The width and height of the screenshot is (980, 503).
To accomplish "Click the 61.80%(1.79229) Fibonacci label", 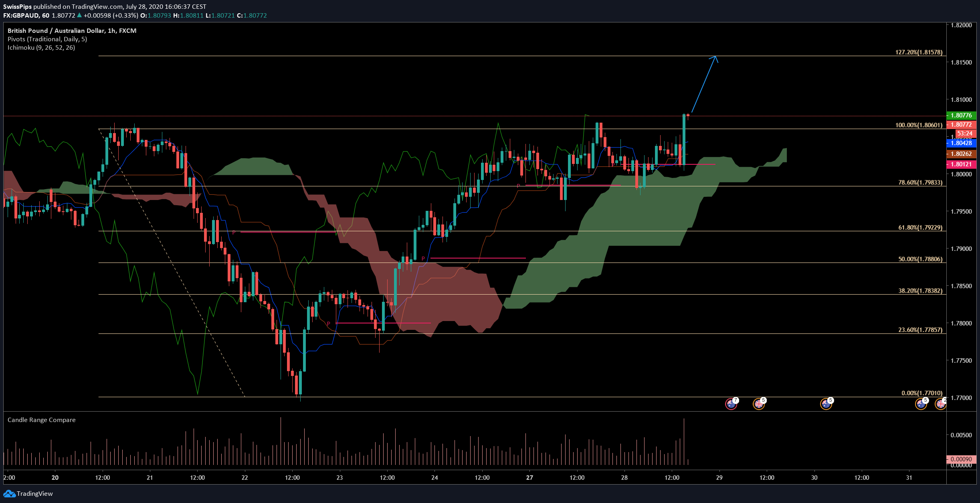I will [920, 227].
